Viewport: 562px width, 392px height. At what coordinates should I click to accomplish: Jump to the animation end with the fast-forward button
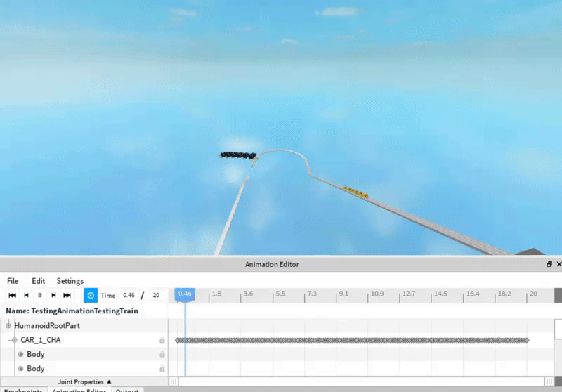coord(67,295)
